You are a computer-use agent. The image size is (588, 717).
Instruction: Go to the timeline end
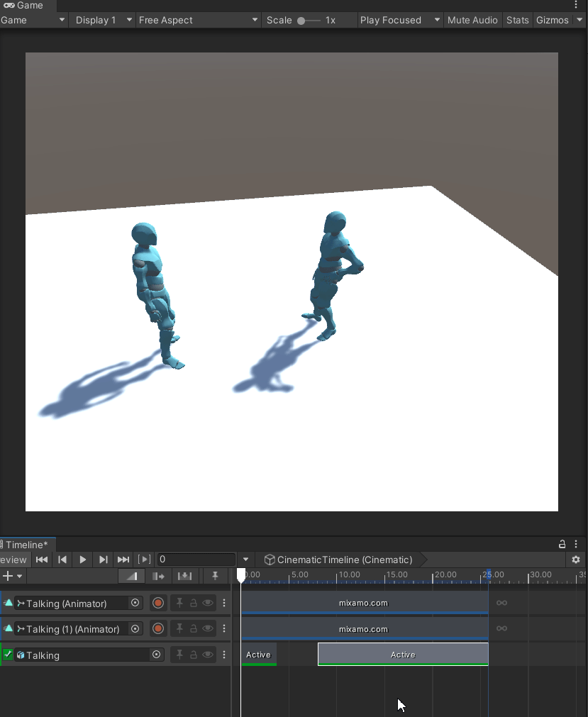(x=123, y=560)
